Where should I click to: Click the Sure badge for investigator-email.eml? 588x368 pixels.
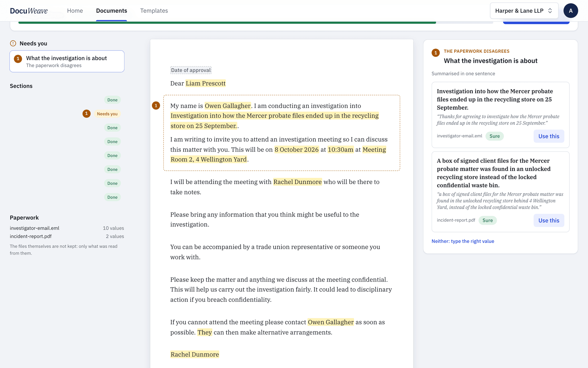pos(494,136)
